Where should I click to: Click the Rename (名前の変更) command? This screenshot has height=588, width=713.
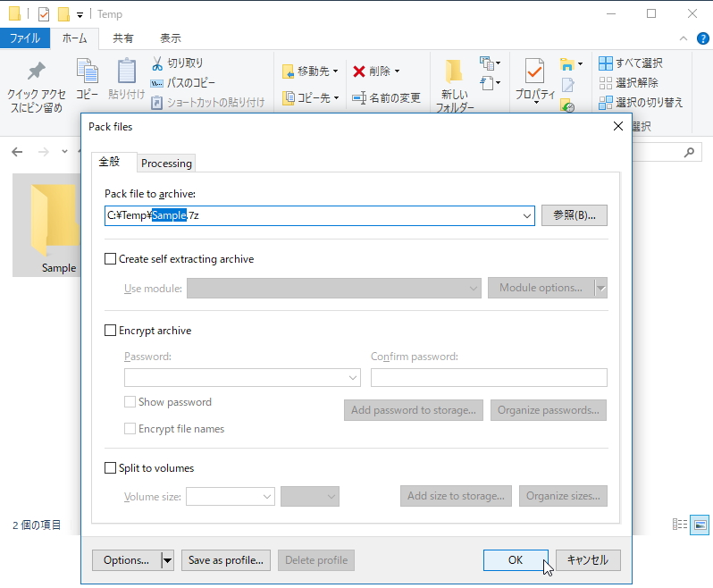click(387, 97)
